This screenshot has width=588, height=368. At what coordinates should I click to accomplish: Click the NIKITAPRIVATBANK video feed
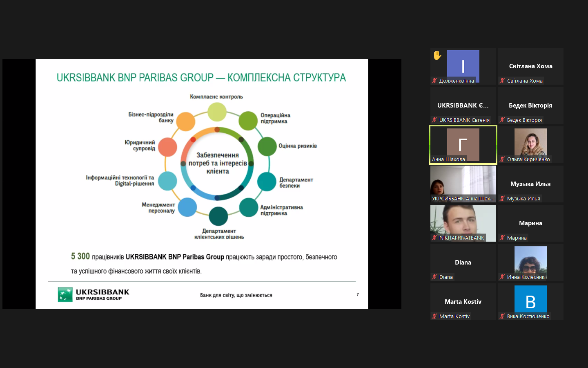pos(463,221)
